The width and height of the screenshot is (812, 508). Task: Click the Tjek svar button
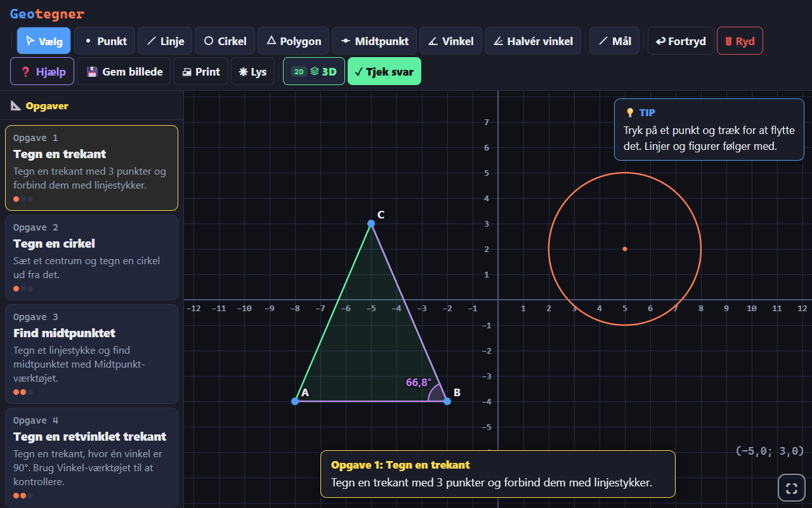pyautogui.click(x=384, y=71)
